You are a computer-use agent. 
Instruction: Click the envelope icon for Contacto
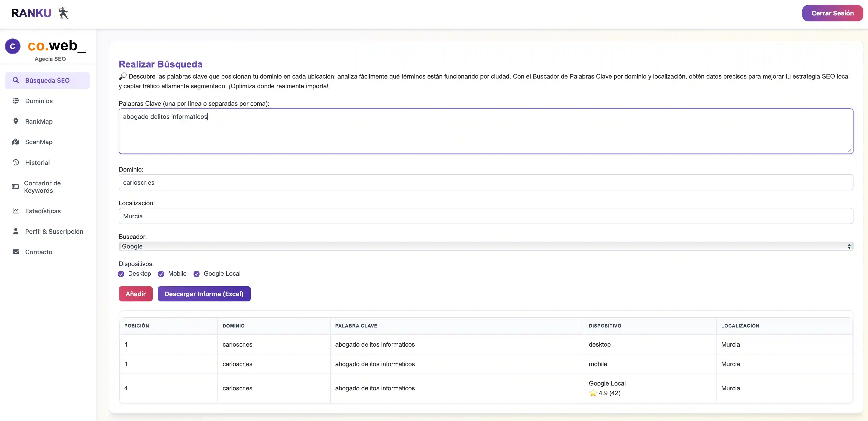tap(15, 252)
